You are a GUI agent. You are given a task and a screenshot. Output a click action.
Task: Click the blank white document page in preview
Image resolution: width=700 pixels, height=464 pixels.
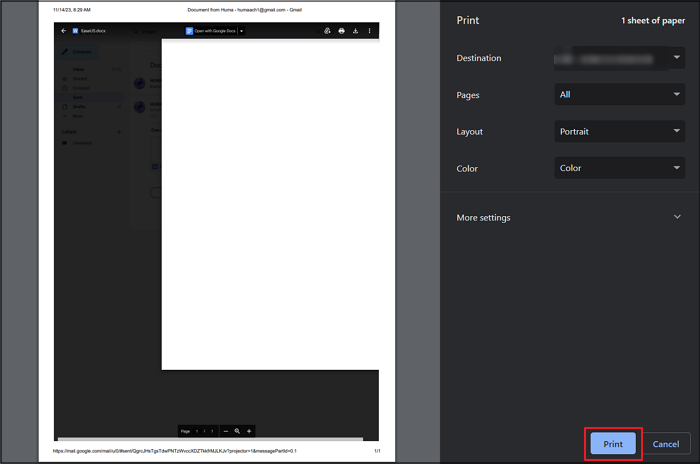(x=270, y=205)
